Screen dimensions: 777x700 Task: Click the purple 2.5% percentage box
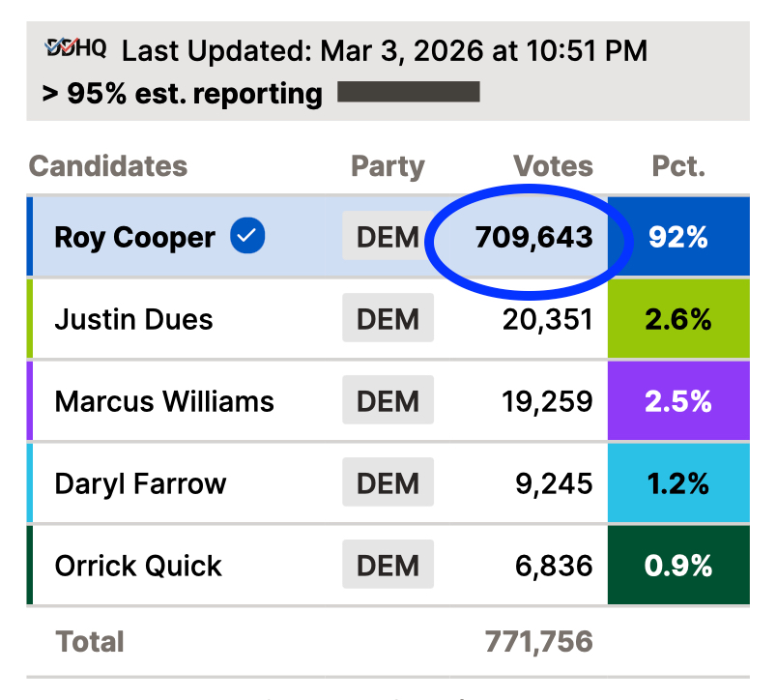pos(678,401)
